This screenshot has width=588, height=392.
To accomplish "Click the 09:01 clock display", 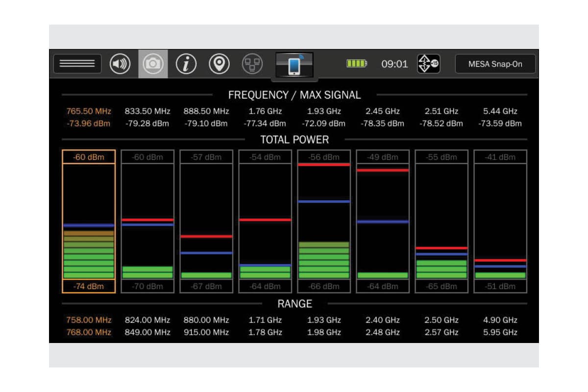I will click(394, 64).
